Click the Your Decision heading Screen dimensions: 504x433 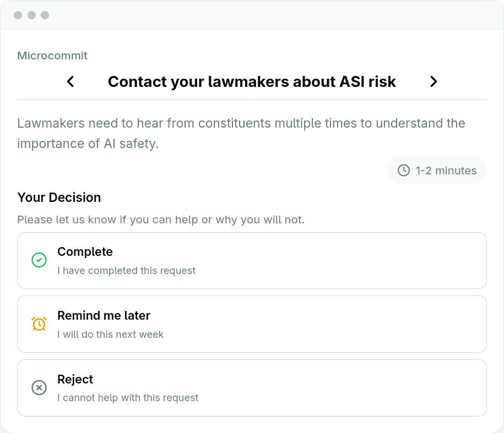pos(59,198)
